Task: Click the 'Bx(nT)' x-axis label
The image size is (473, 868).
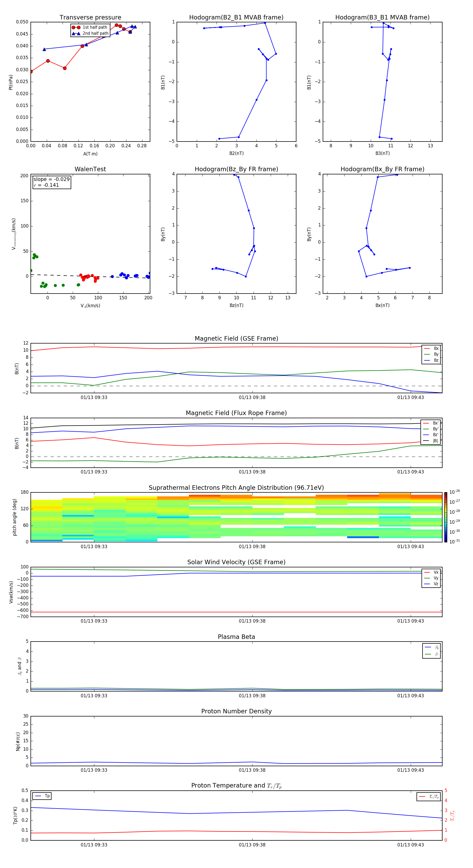Action: click(382, 305)
